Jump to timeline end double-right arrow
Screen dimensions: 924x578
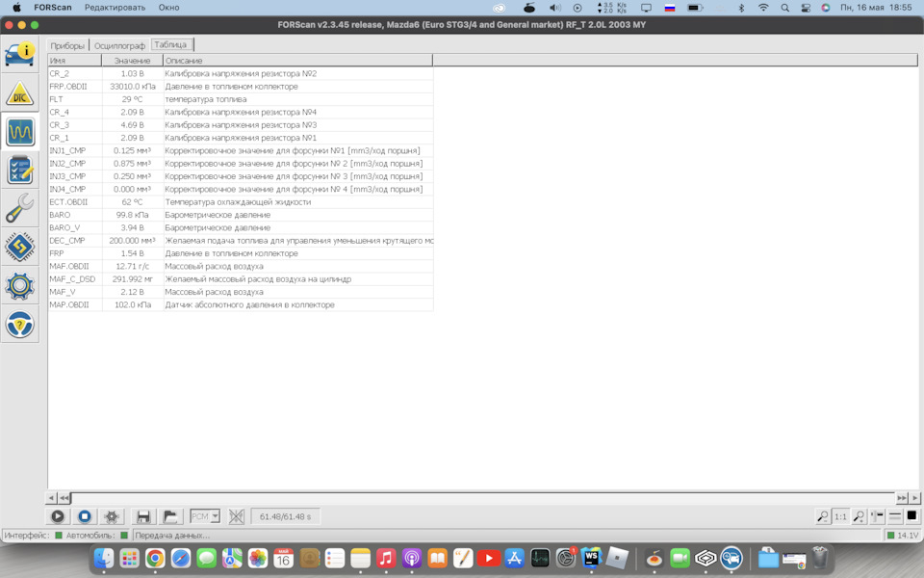(902, 498)
